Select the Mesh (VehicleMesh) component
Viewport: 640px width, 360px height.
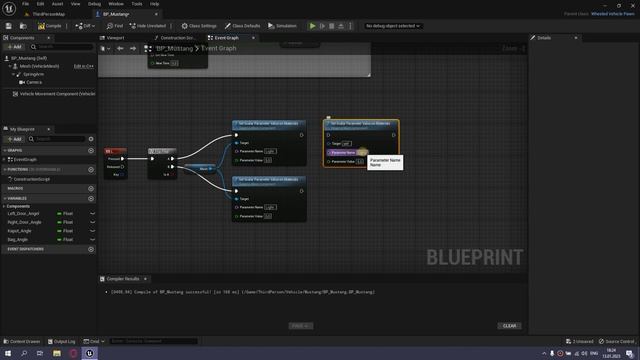39,66
